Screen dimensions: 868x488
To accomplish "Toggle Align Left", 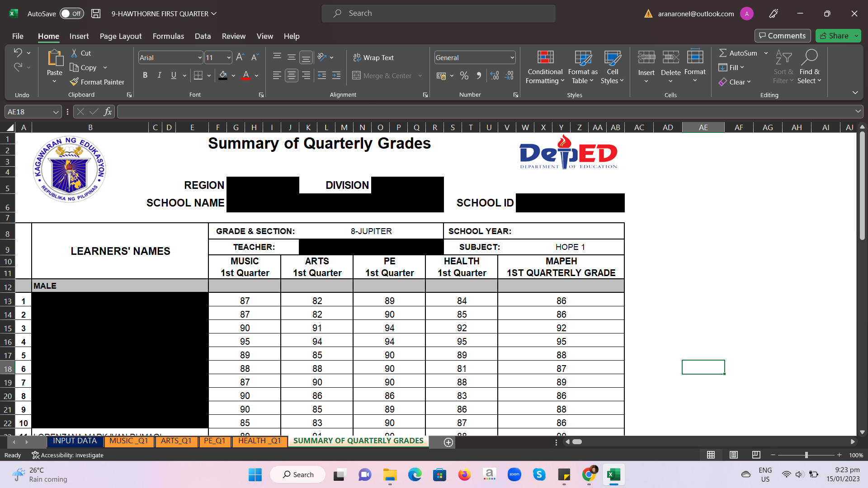I will pos(277,75).
